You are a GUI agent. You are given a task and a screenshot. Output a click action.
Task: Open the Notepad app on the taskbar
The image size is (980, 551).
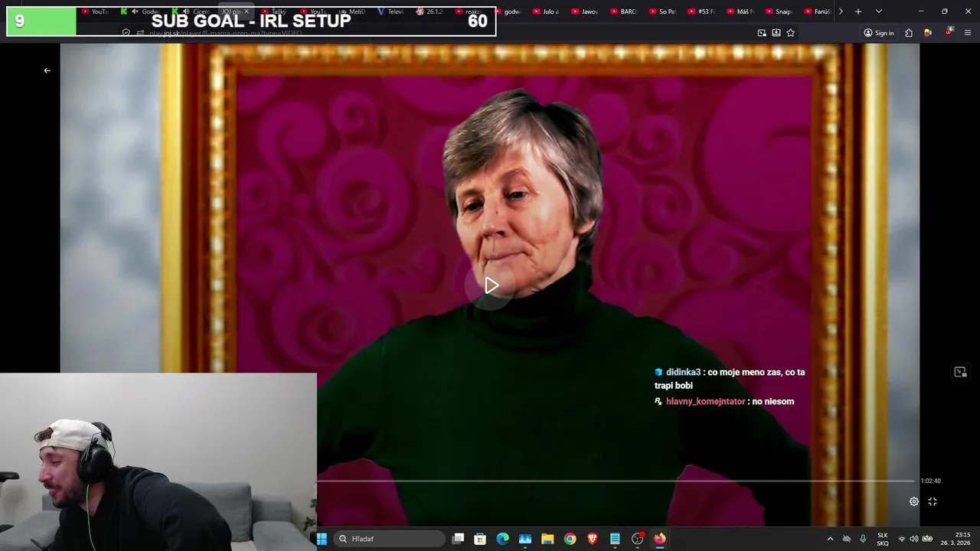pyautogui.click(x=615, y=539)
